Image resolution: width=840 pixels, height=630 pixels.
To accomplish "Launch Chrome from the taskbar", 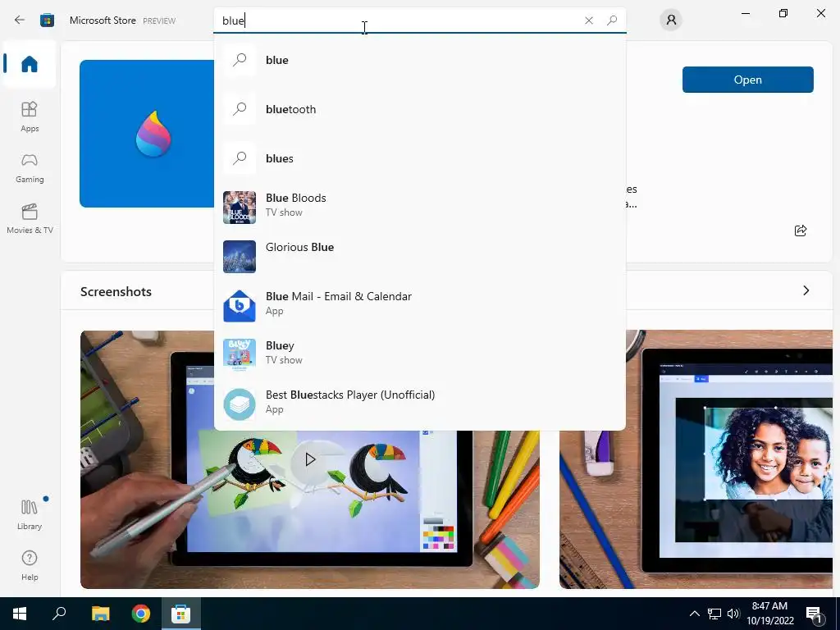I will coord(140,614).
